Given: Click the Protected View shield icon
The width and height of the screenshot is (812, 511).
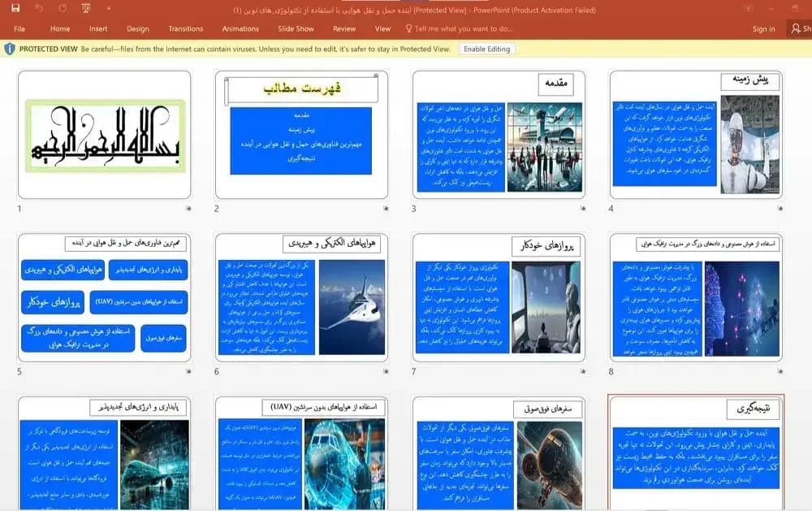Looking at the screenshot, I should tap(9, 49).
